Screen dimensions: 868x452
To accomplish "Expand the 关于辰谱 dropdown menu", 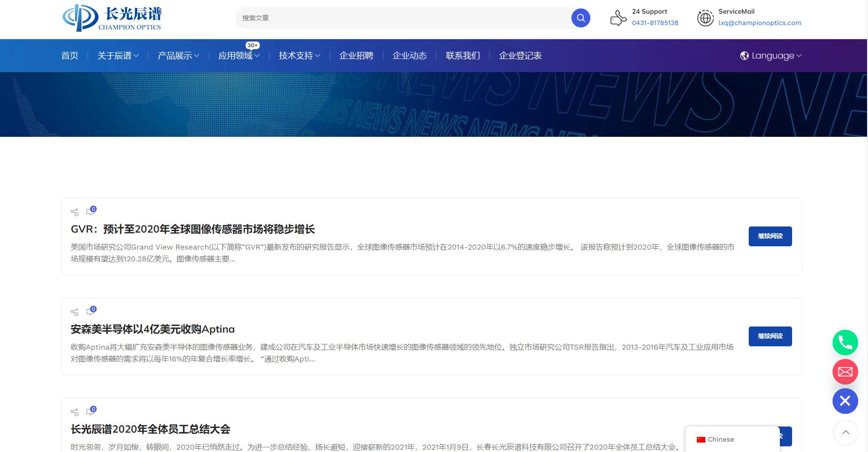I will pyautogui.click(x=118, y=56).
